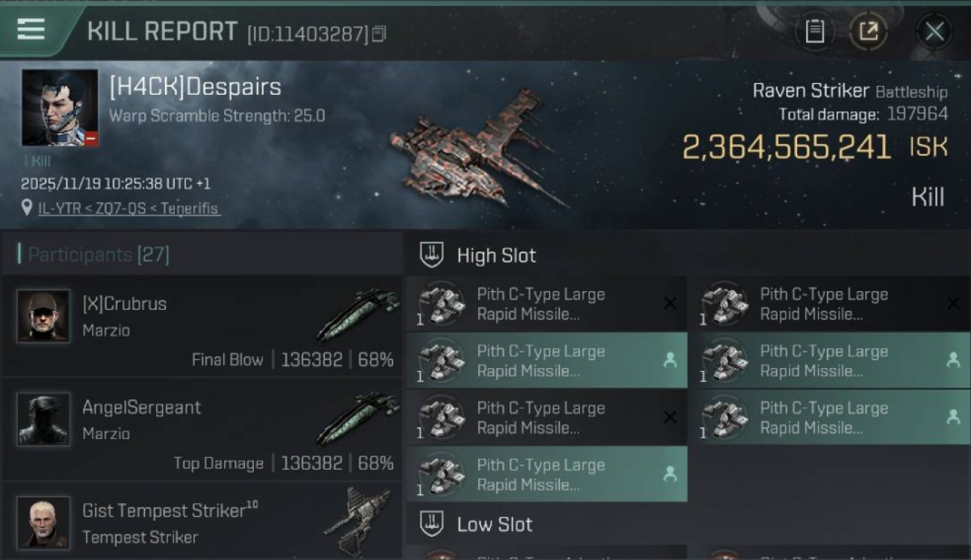This screenshot has width=971, height=560.
Task: Click the High Slot section icon
Action: pyautogui.click(x=431, y=255)
